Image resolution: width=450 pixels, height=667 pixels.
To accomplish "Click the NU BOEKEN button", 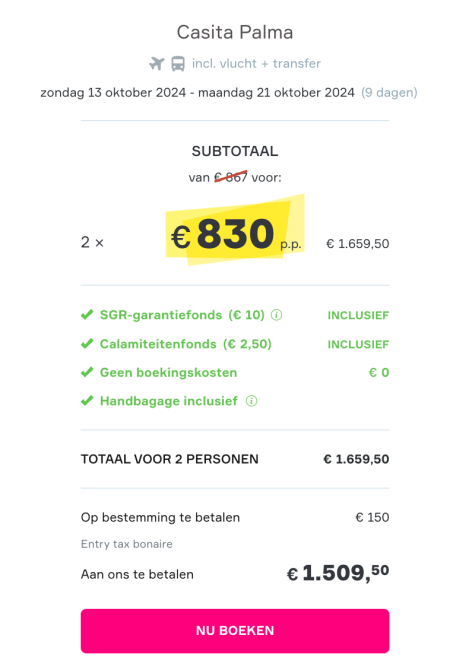I will point(235,630).
